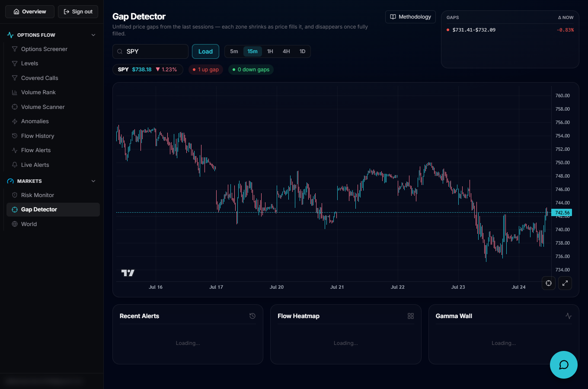This screenshot has width=588, height=389.
Task: Click the Flow Heatmap grid icon
Action: point(411,316)
